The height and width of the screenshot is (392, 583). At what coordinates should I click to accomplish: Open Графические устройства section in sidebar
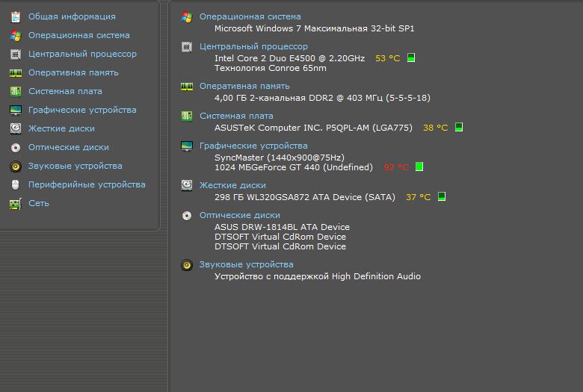(x=82, y=110)
